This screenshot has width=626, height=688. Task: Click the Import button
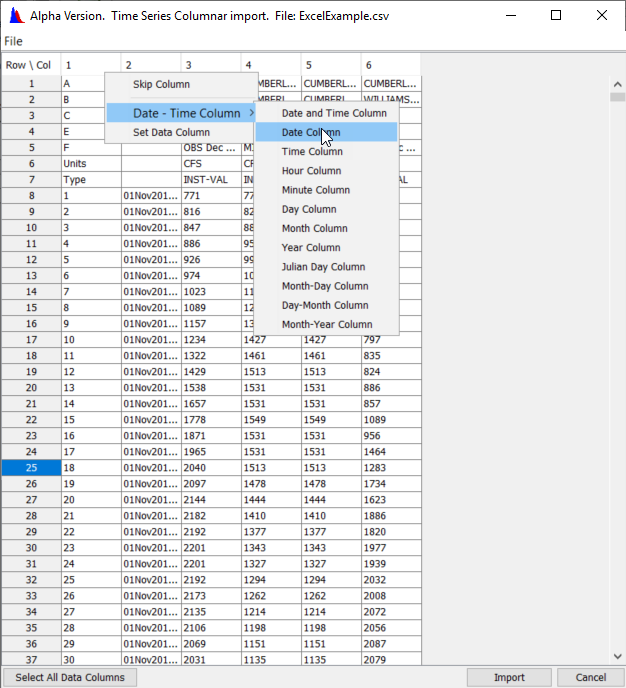pyautogui.click(x=508, y=677)
